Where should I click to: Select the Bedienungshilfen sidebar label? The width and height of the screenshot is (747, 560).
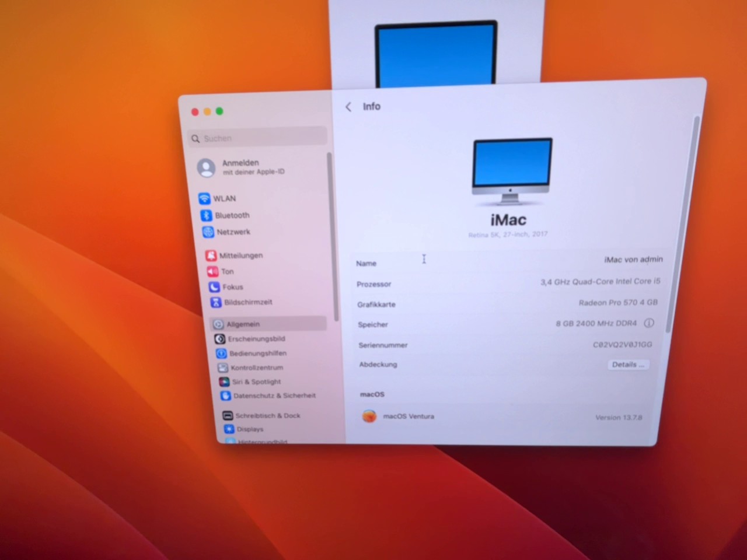(258, 353)
